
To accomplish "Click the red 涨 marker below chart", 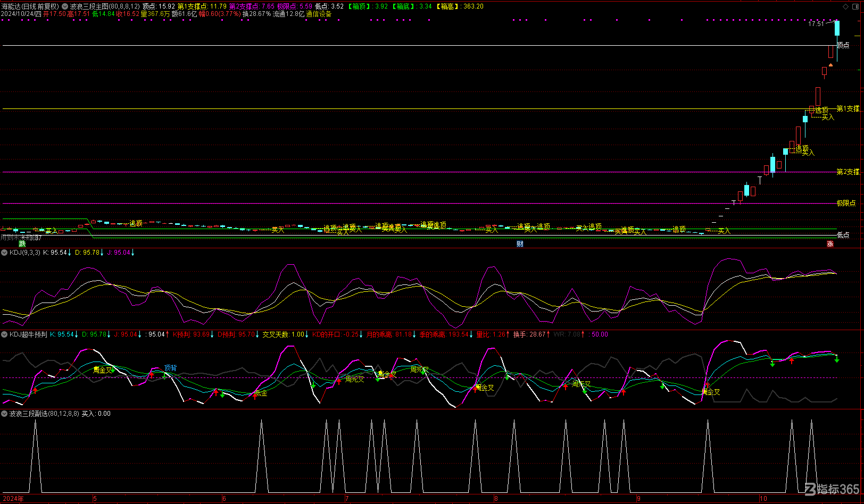I will click(x=830, y=243).
